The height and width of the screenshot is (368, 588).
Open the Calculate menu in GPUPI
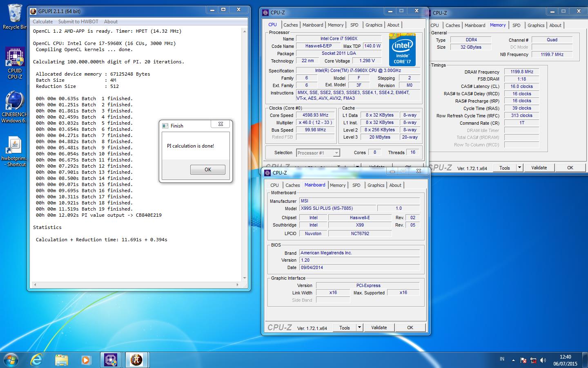coord(42,22)
